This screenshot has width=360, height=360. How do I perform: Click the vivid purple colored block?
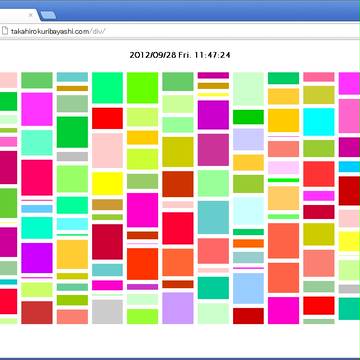point(37,258)
